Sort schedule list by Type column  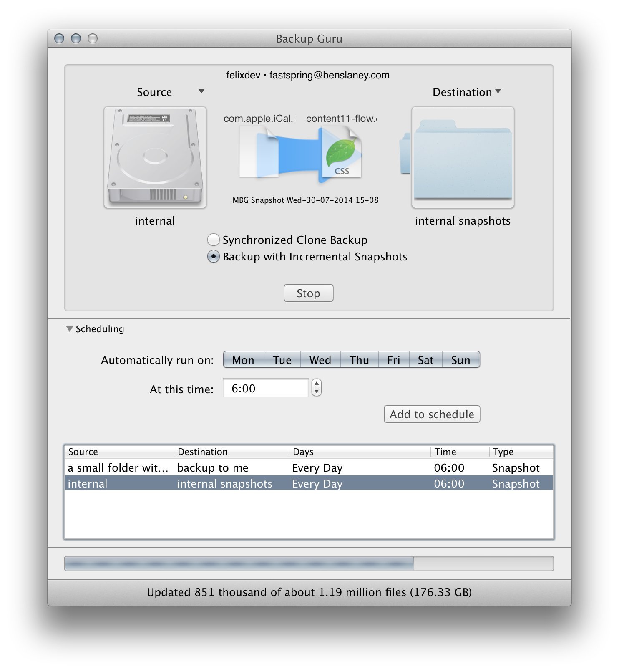tap(520, 452)
